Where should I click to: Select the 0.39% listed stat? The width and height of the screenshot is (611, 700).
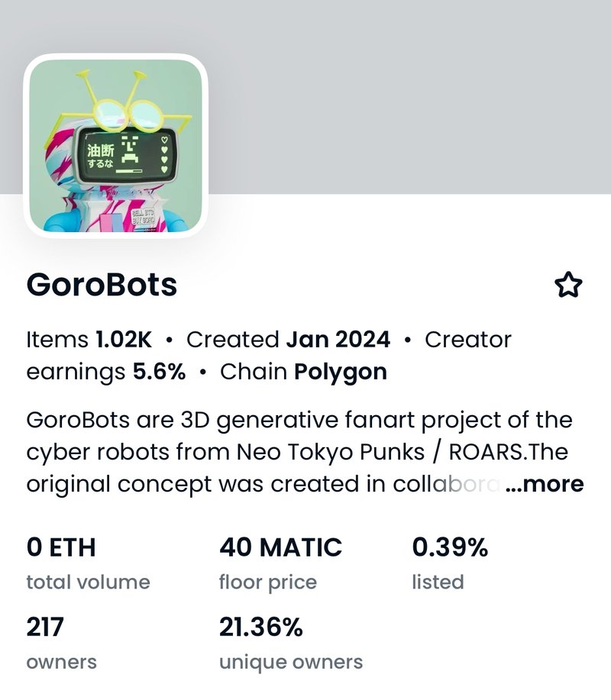450,547
